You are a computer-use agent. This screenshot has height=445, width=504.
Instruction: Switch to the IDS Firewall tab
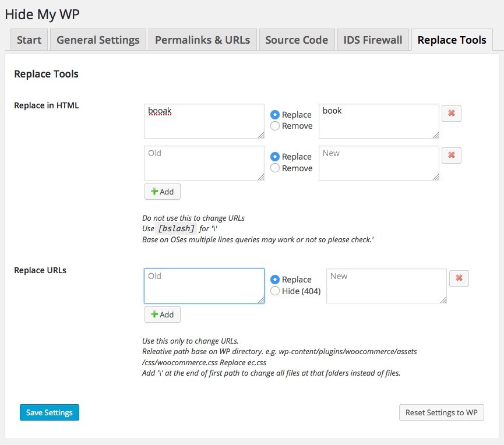(373, 40)
